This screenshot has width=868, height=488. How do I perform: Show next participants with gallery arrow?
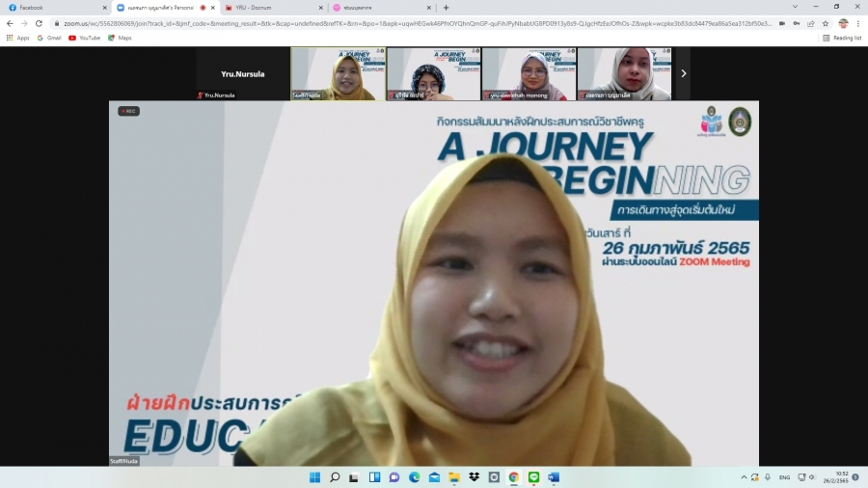683,73
